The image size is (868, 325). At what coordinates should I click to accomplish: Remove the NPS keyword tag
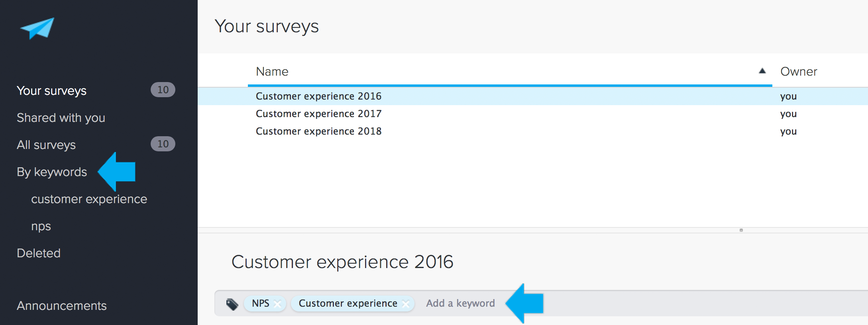278,304
